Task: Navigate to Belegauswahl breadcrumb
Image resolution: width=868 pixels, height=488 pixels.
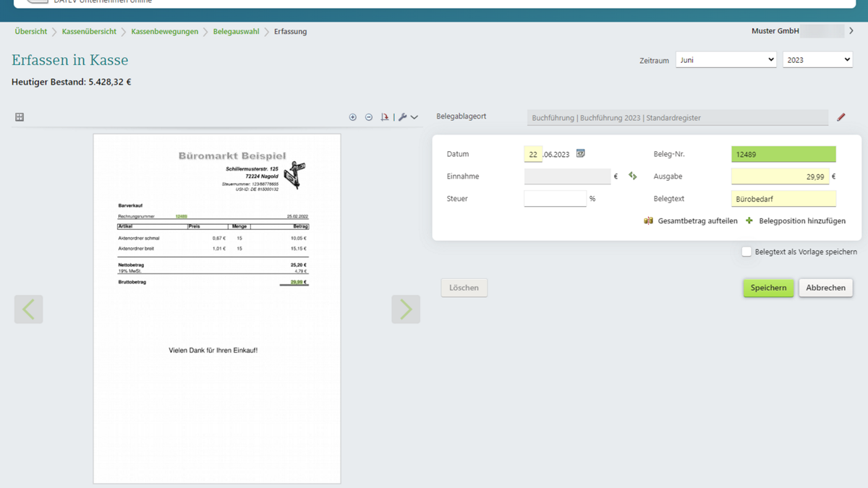Action: coord(236,32)
